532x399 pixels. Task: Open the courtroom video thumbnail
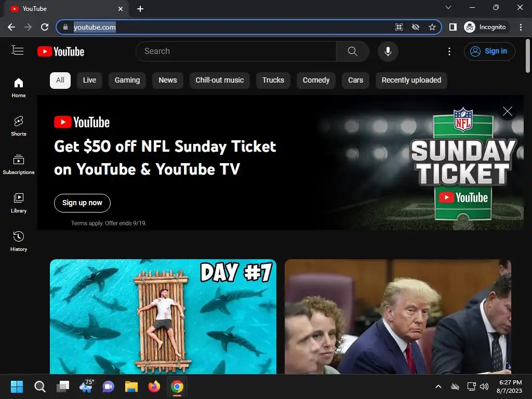398,316
